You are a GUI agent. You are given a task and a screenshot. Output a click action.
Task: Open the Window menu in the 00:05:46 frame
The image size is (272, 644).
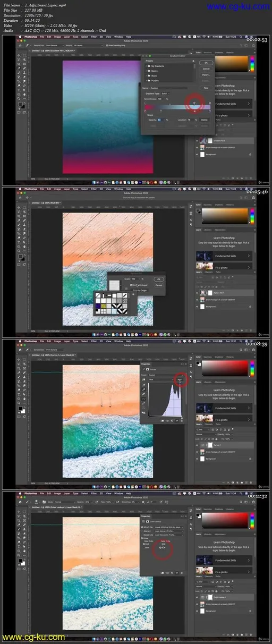pyautogui.click(x=118, y=189)
